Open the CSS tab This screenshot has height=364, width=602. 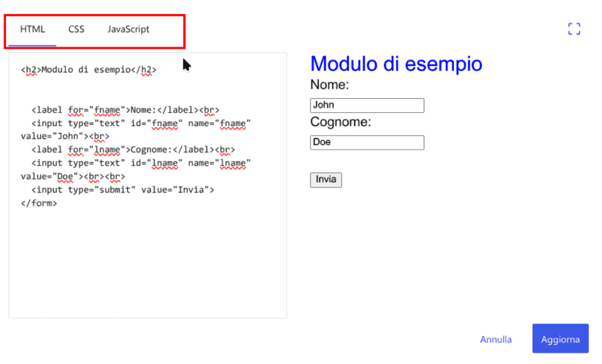click(x=76, y=29)
